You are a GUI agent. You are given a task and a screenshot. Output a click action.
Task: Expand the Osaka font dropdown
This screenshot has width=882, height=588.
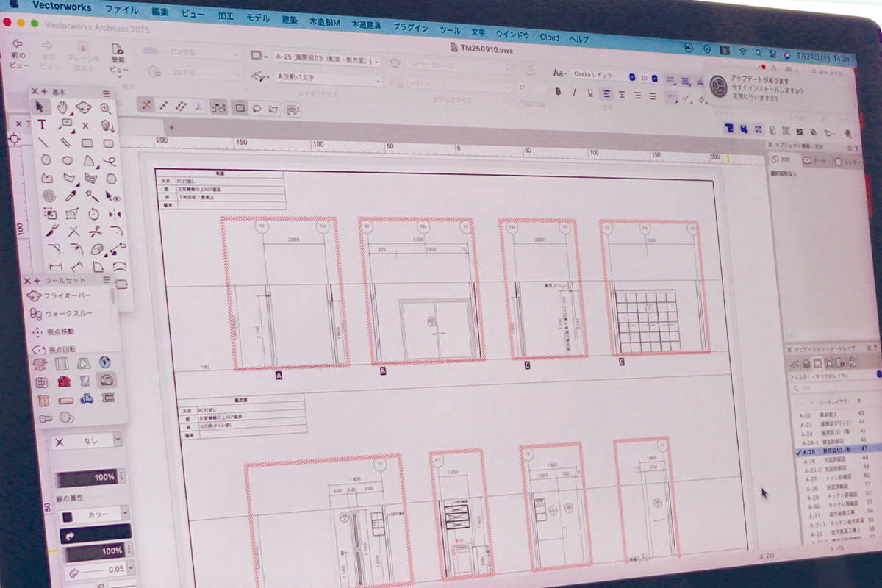pos(603,76)
